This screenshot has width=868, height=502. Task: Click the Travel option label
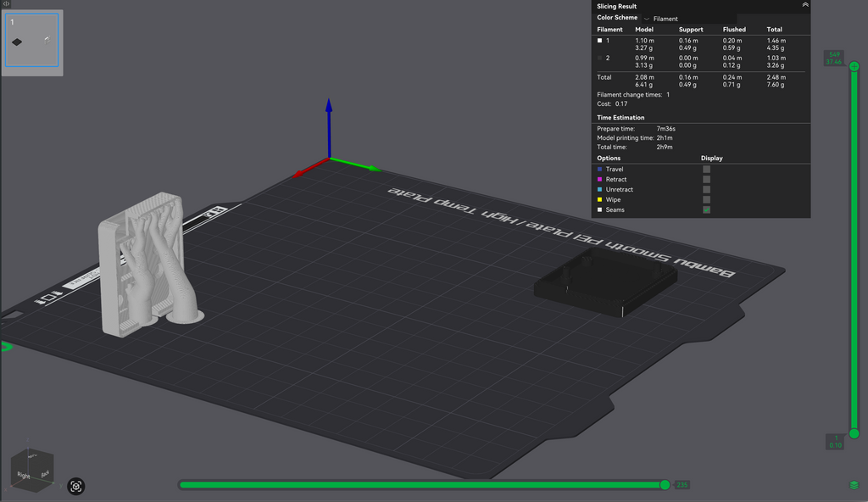point(615,169)
